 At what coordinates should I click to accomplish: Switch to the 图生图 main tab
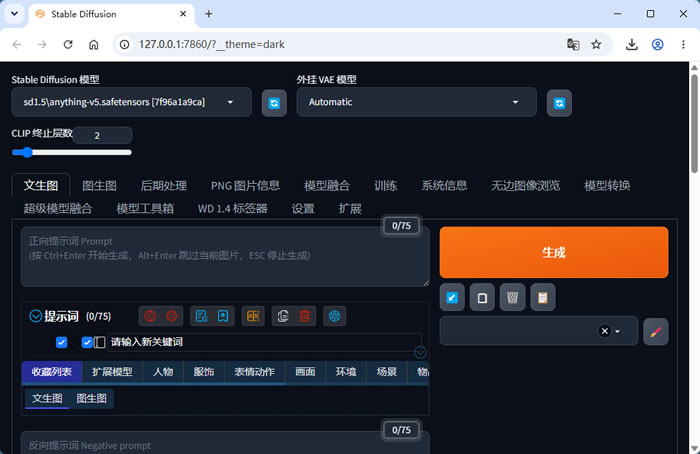(100, 186)
